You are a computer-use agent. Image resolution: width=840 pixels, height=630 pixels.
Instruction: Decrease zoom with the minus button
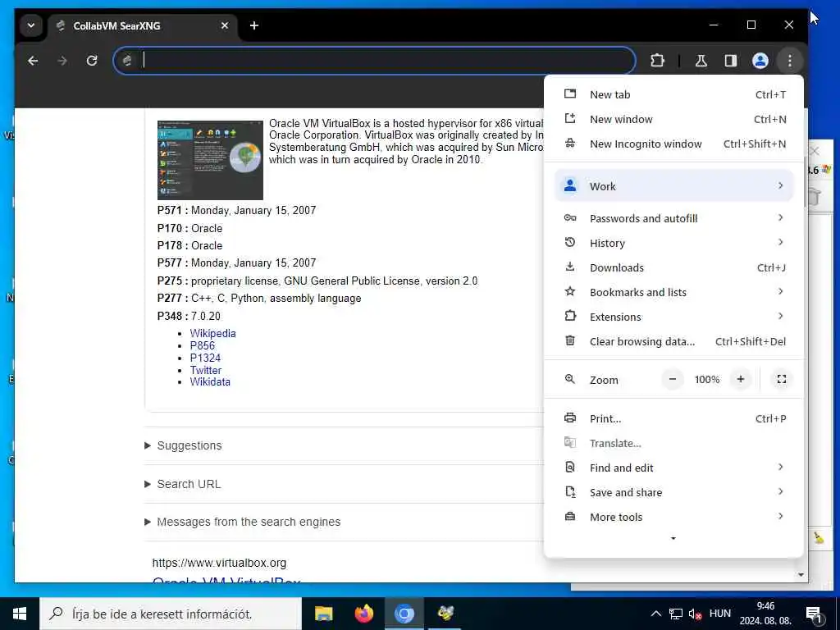pos(673,379)
